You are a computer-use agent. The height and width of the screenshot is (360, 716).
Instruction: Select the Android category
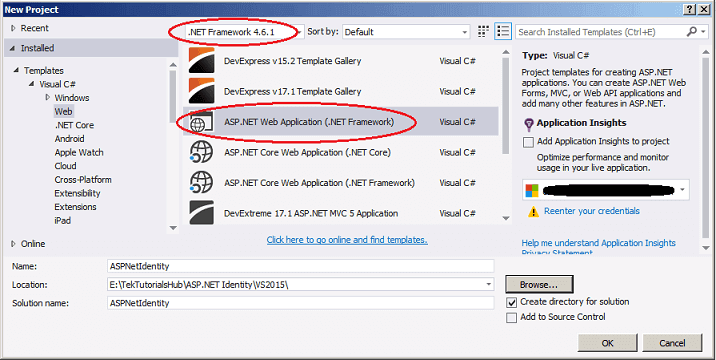coord(69,139)
